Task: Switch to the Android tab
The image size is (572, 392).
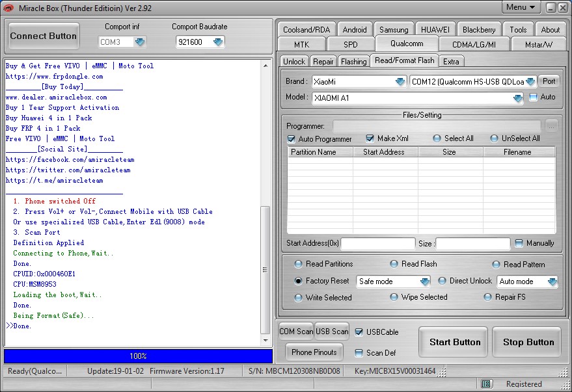Action: coord(355,29)
